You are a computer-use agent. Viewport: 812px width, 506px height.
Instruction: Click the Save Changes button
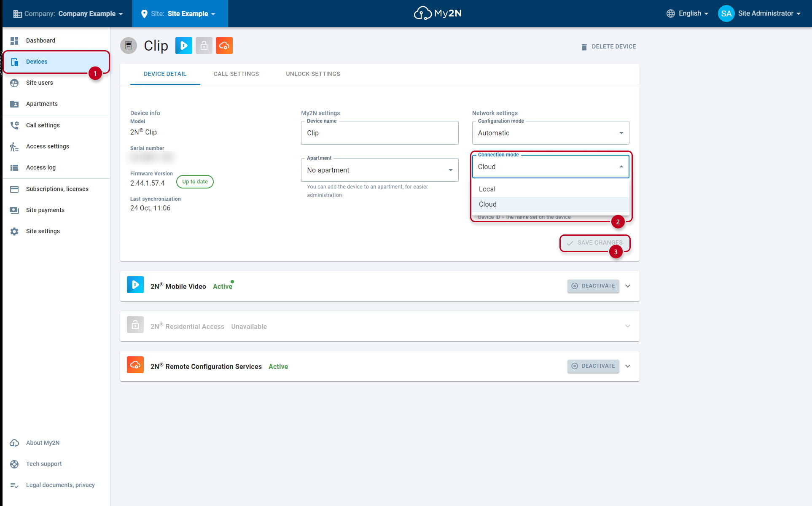point(595,243)
